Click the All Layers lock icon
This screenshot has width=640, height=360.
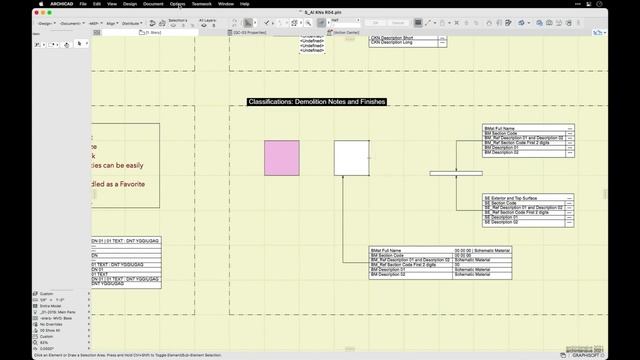214,25
